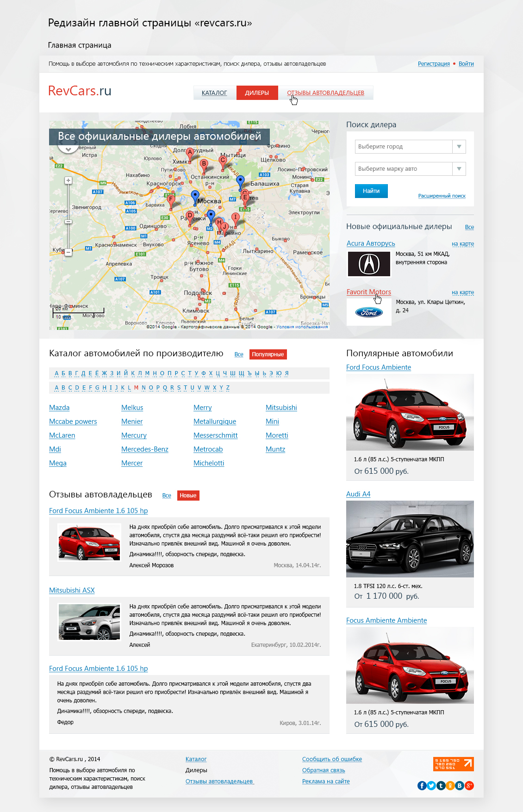Open the ОТЗЫВЫ АВТОВЛАДЕЛЬЦЕВ navigation tab

pyautogui.click(x=325, y=93)
